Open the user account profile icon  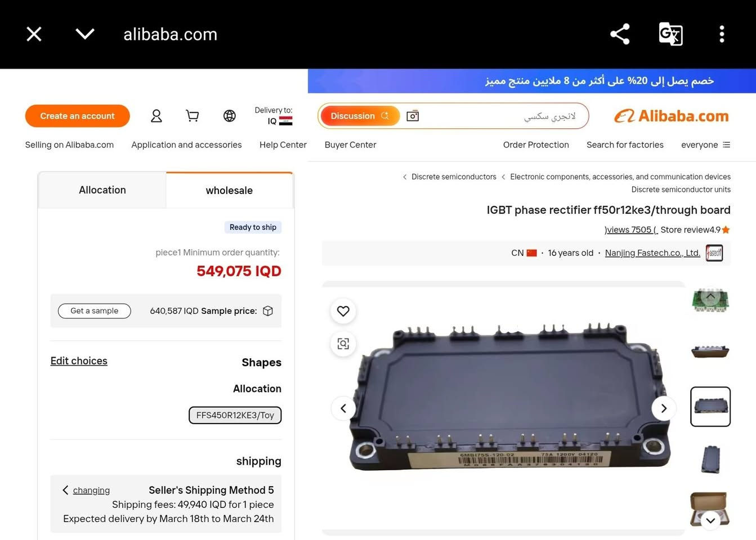156,116
